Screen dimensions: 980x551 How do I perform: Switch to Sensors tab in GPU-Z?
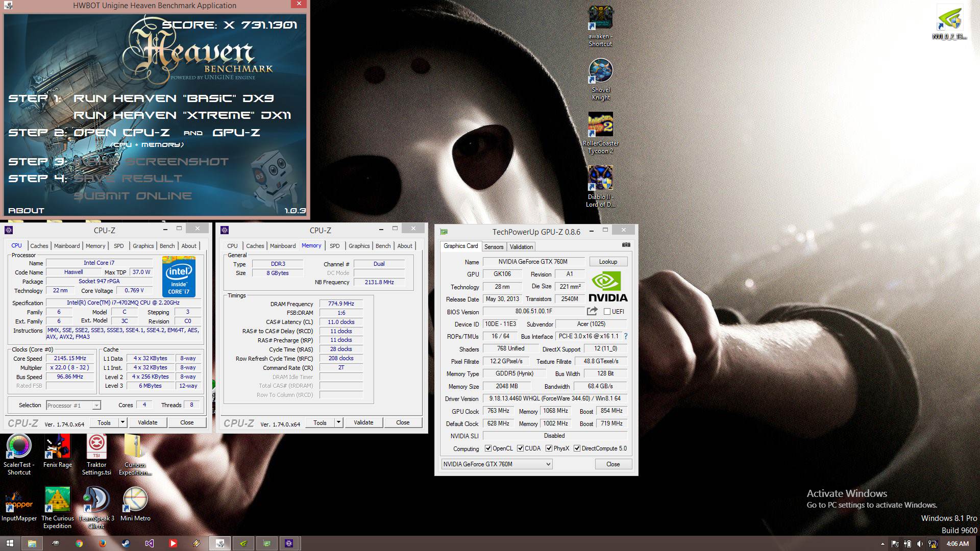point(494,247)
